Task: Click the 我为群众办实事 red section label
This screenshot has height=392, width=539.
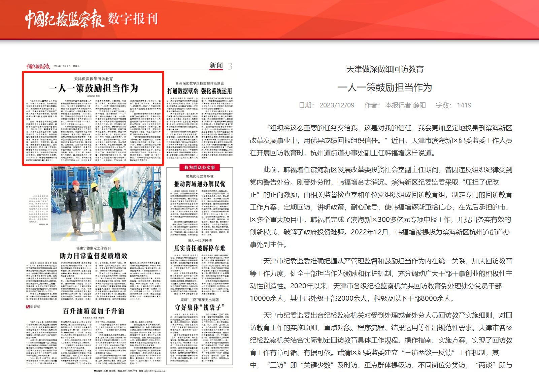Action: (199, 167)
